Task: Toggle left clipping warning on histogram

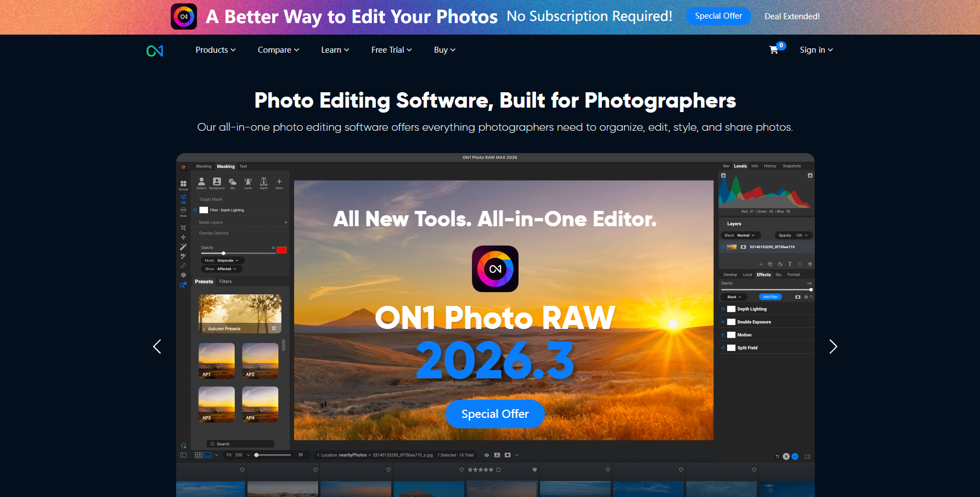Action: [723, 175]
